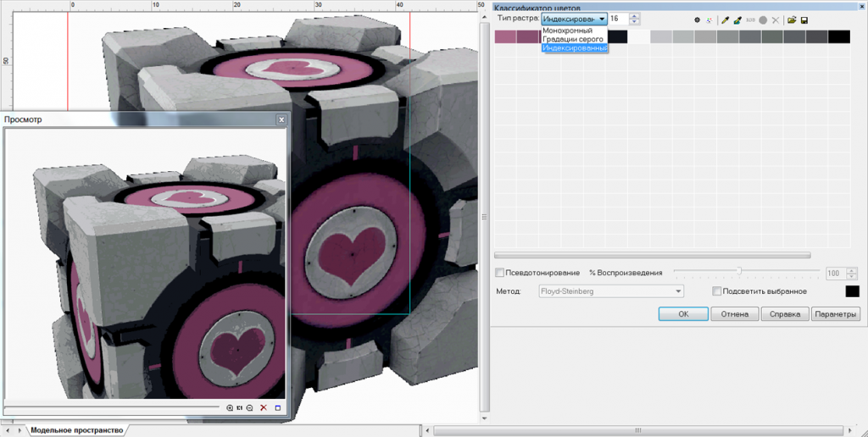Click the Классификатор цветов panel title
This screenshot has height=437, width=868.
537,7
